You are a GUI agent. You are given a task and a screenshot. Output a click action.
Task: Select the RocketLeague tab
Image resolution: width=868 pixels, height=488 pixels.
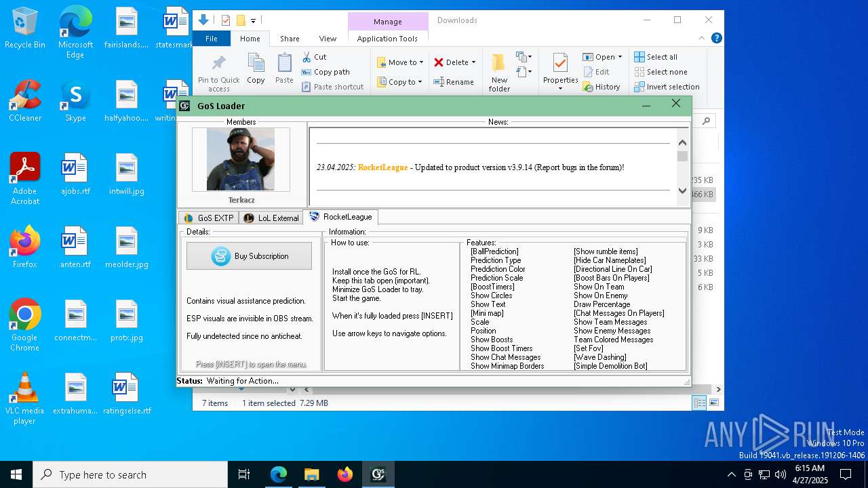(340, 217)
